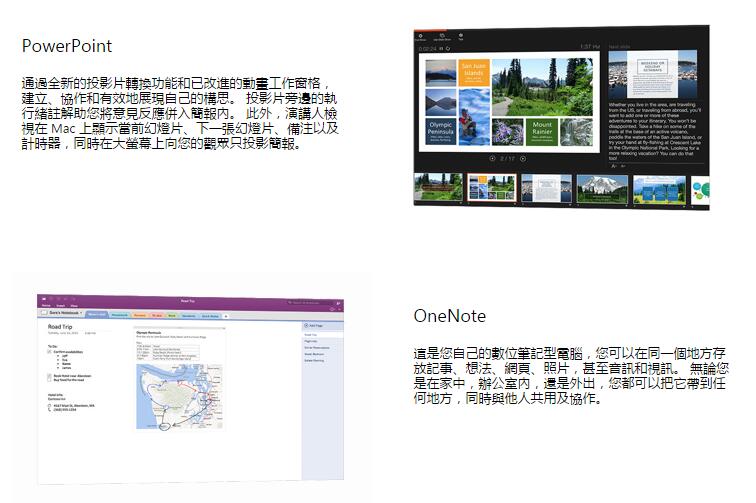Image resolution: width=756 pixels, height=503 pixels.
Task: Select the orange section tab in OneNote
Action: tap(140, 315)
